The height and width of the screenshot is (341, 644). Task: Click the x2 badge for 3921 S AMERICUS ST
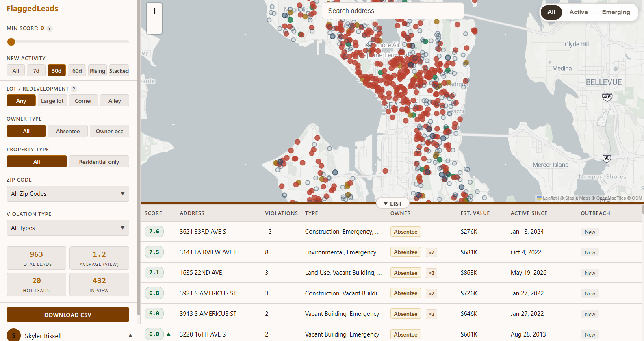pyautogui.click(x=432, y=293)
